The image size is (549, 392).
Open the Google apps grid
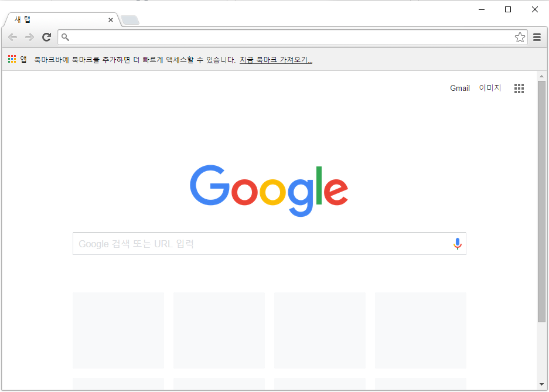point(519,88)
